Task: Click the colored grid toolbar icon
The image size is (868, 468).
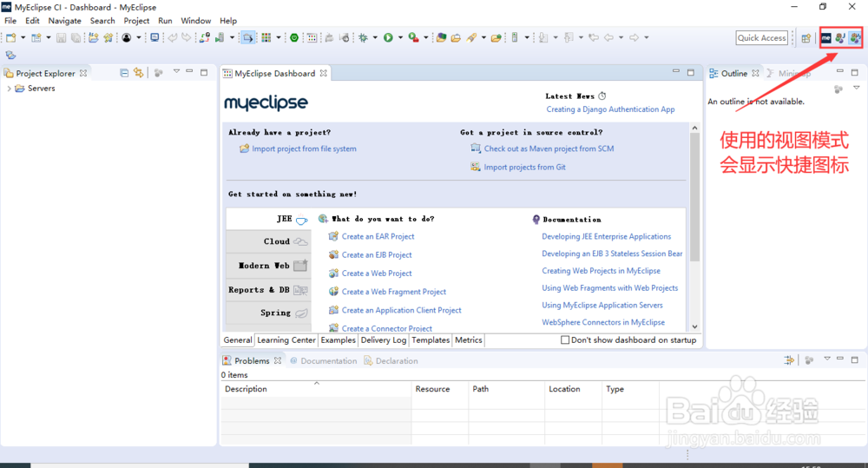Action: 266,37
